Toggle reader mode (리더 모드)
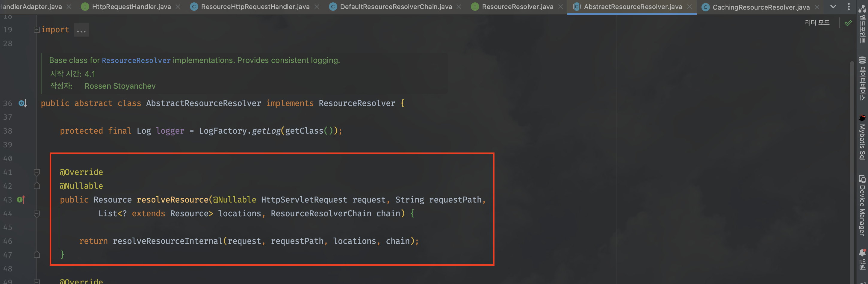Screen dimensions: 868x284 click(x=817, y=22)
